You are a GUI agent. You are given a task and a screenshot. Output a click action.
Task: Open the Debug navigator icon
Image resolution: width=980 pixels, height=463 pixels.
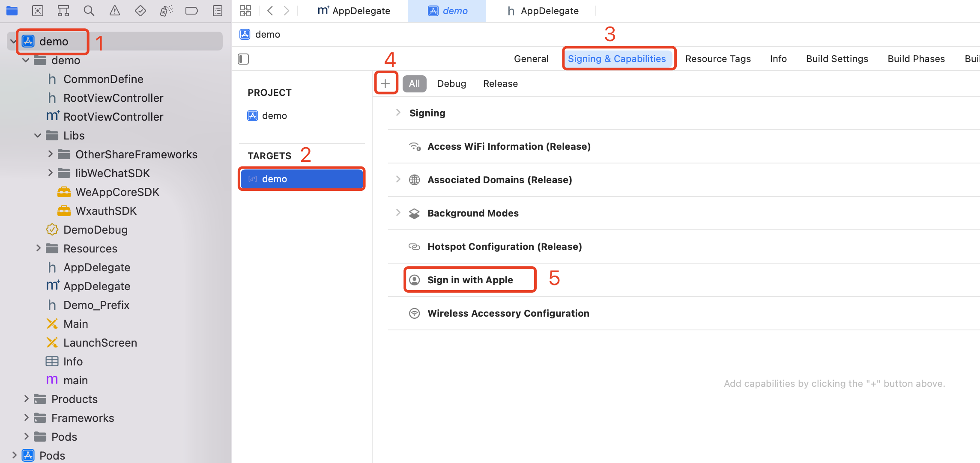pyautogui.click(x=166, y=11)
